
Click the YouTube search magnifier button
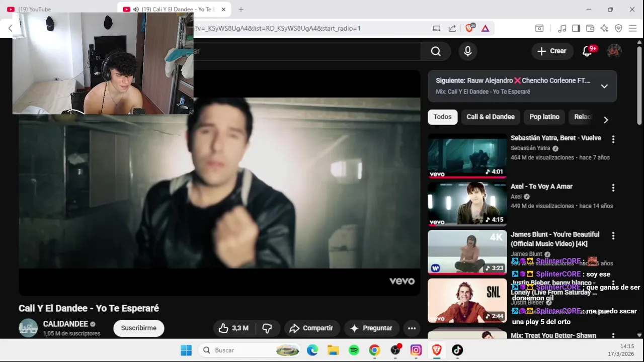click(436, 51)
